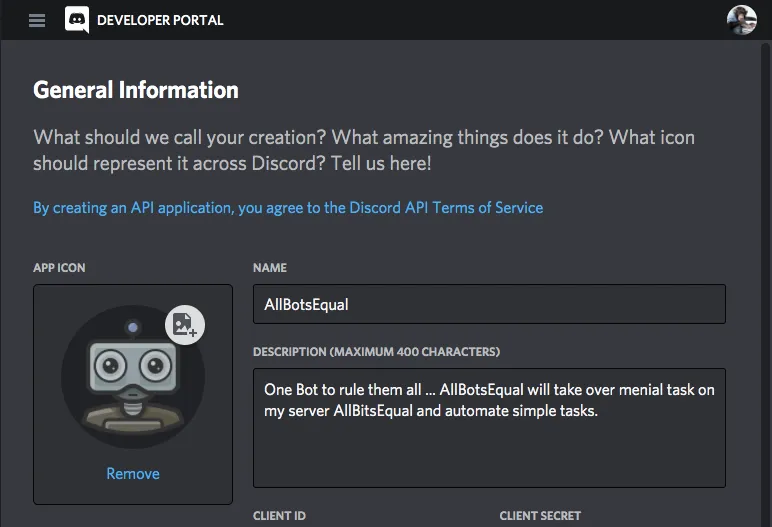772x527 pixels.
Task: Open the hamburger navigation menu
Action: 37,20
